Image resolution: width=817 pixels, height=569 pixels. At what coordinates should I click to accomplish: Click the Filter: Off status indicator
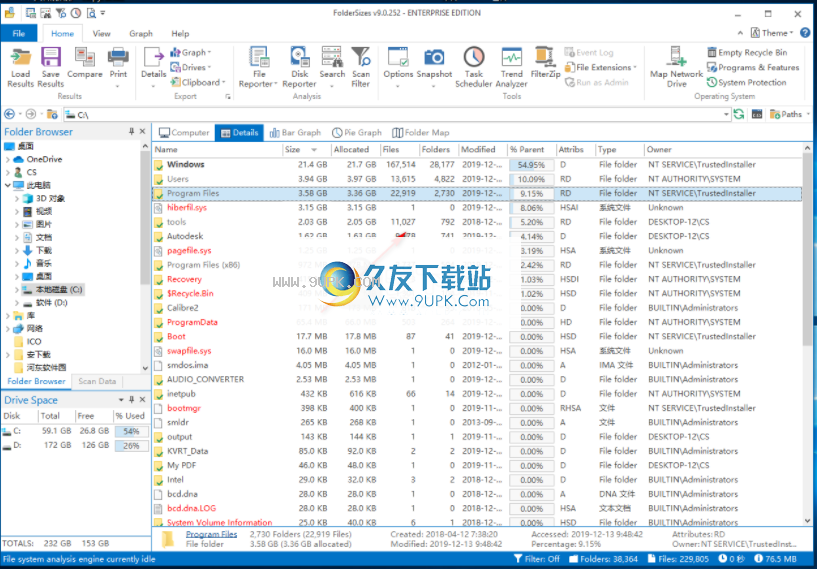(537, 559)
